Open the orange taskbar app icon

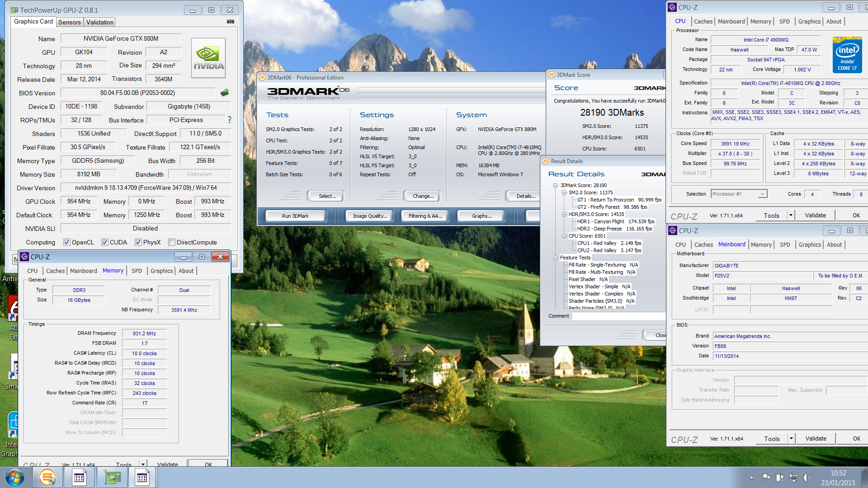coord(47,477)
